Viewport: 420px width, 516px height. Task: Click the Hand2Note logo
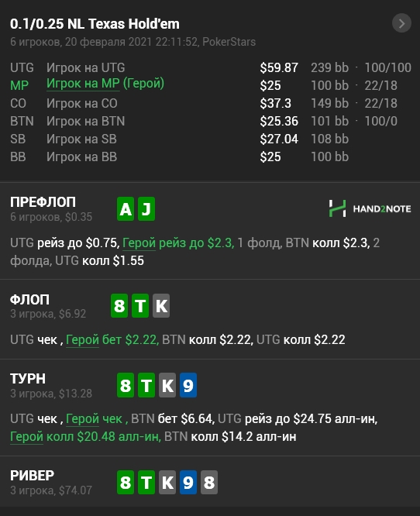[x=370, y=208]
